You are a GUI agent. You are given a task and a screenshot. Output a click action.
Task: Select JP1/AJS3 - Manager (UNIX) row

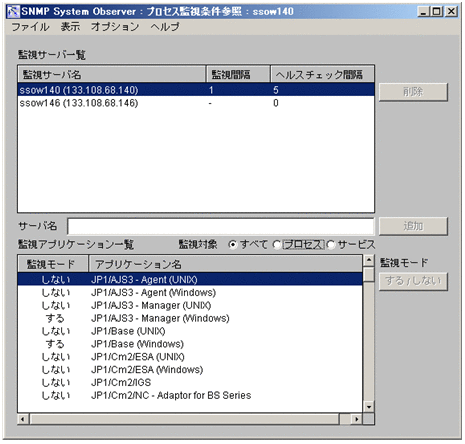click(x=190, y=305)
